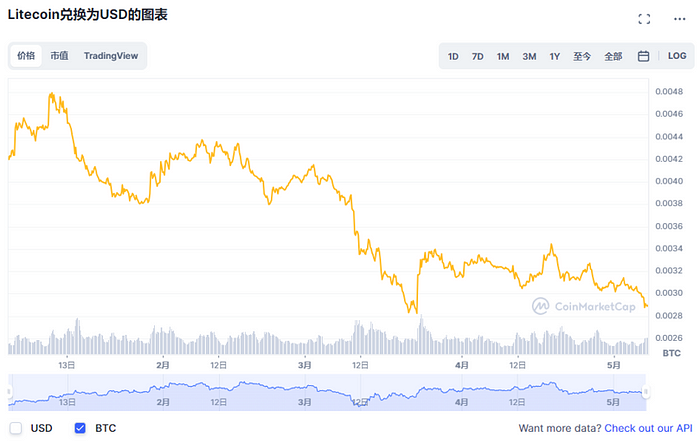The image size is (700, 443).
Task: Click the 0.0044 y-axis label
Action: coord(669,137)
